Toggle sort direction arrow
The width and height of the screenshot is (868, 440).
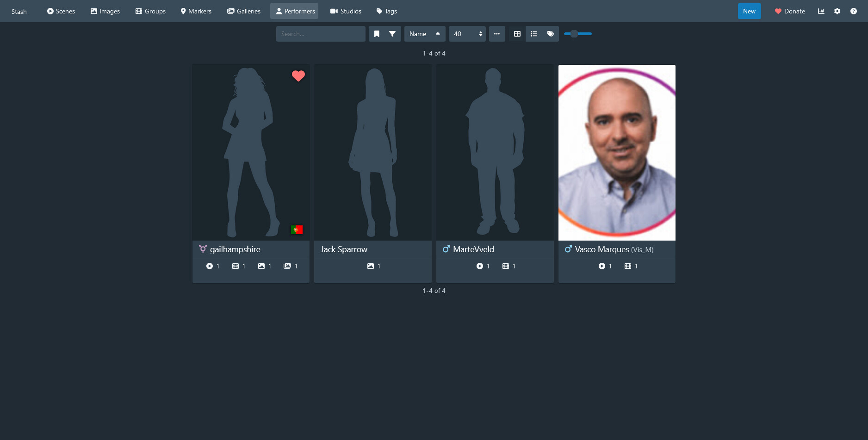pos(438,34)
